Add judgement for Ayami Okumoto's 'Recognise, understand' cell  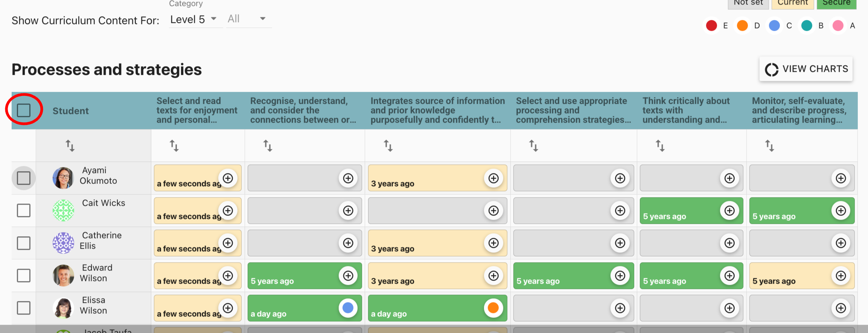click(x=348, y=178)
